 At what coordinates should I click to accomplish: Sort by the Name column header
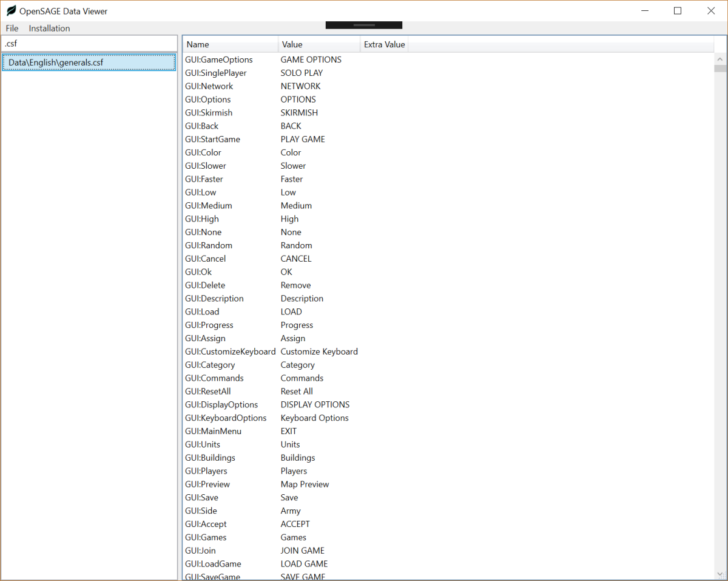point(231,44)
